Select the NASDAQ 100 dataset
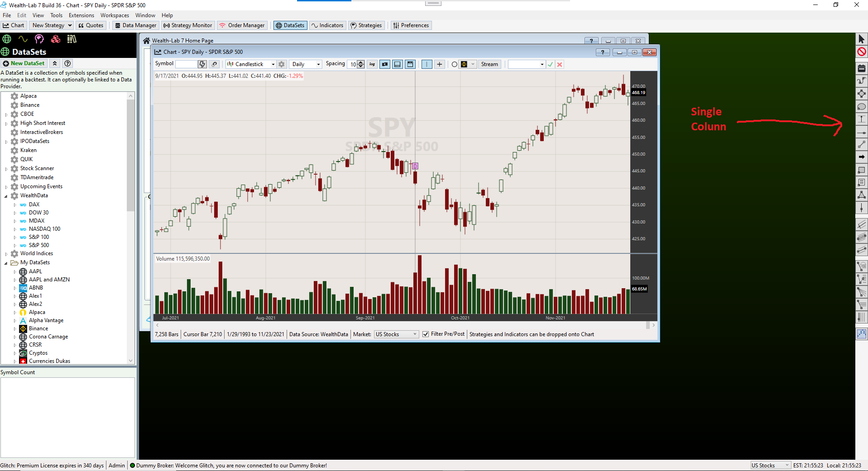Viewport: 868px width, 471px height. click(x=44, y=229)
